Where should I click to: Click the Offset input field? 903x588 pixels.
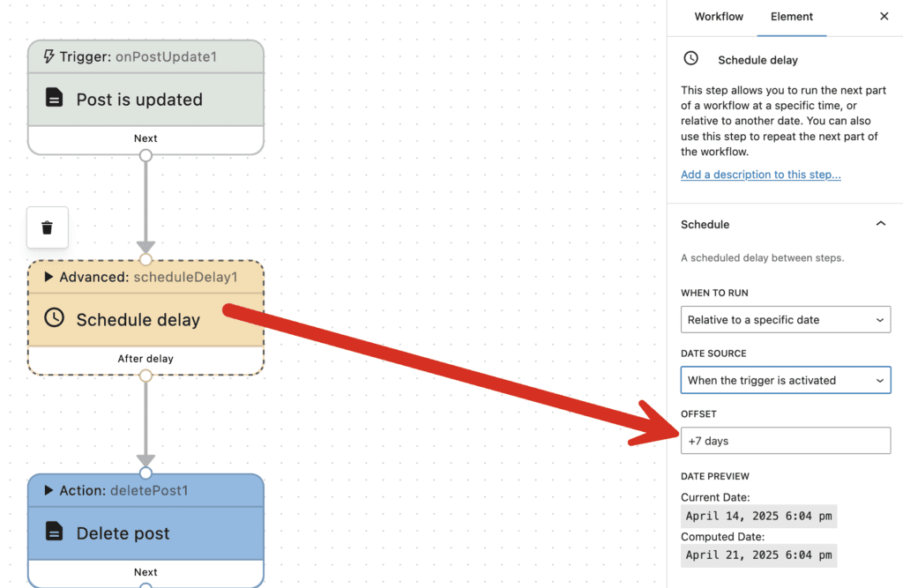[785, 440]
